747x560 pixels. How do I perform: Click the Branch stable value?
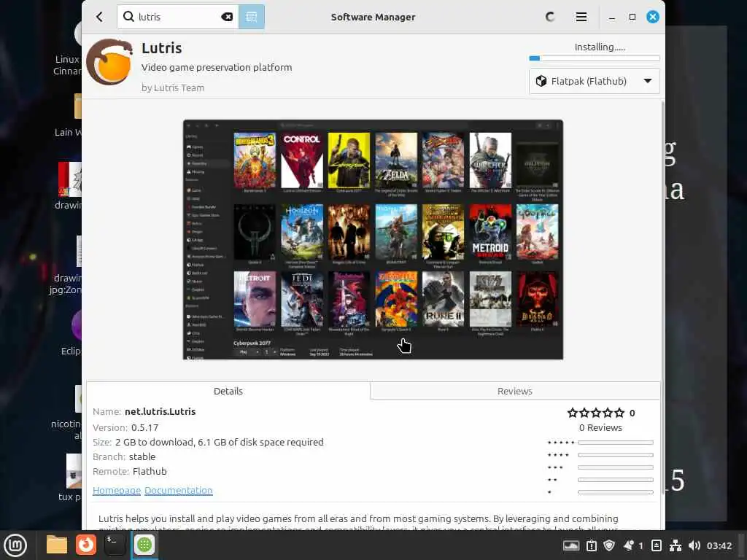[142, 456]
